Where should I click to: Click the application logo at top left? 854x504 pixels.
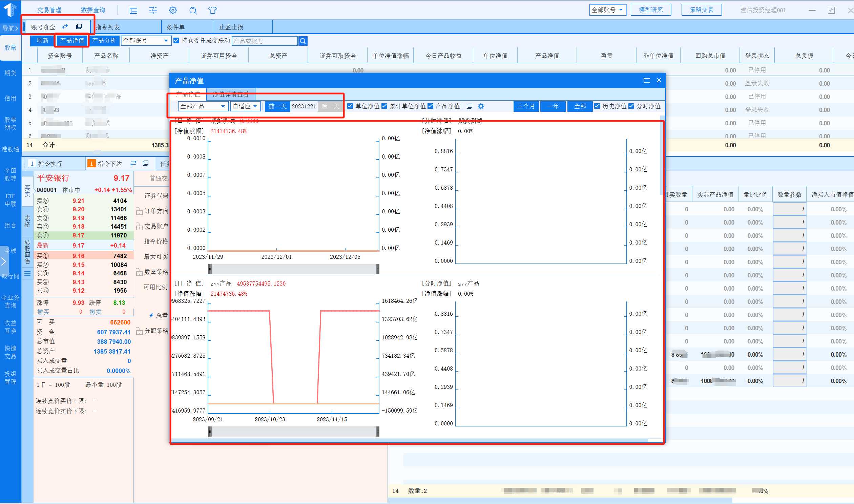pyautogui.click(x=10, y=9)
